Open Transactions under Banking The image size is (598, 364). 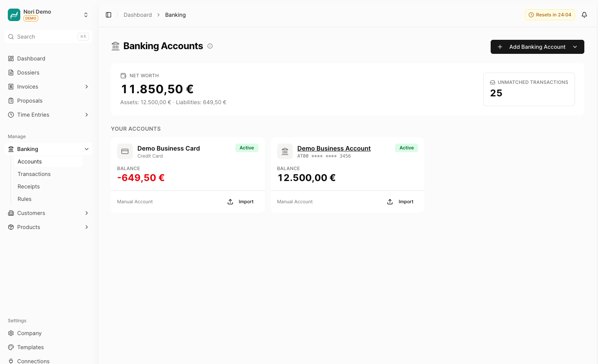pyautogui.click(x=34, y=174)
